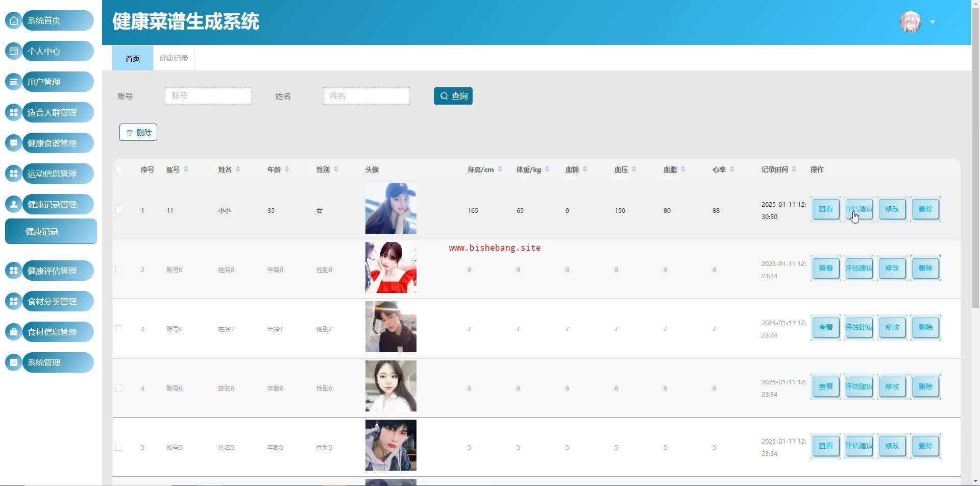Sort the table by 记录时间 column
980x486 pixels.
point(794,169)
